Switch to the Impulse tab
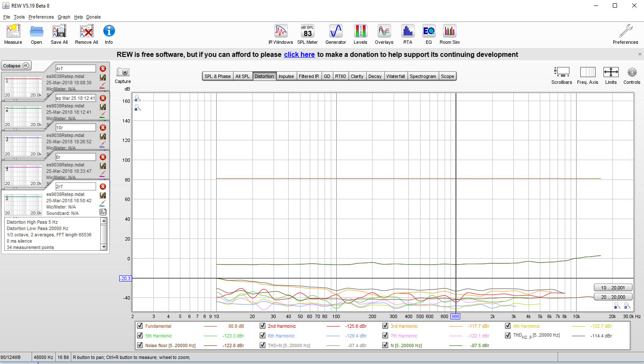The height and width of the screenshot is (364, 644). coord(286,76)
